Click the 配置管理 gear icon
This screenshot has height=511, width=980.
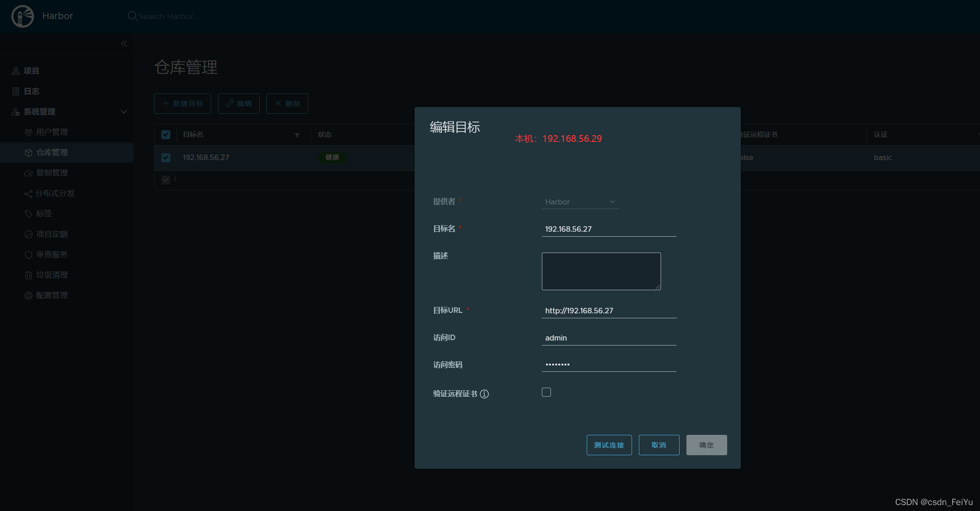[x=29, y=296]
